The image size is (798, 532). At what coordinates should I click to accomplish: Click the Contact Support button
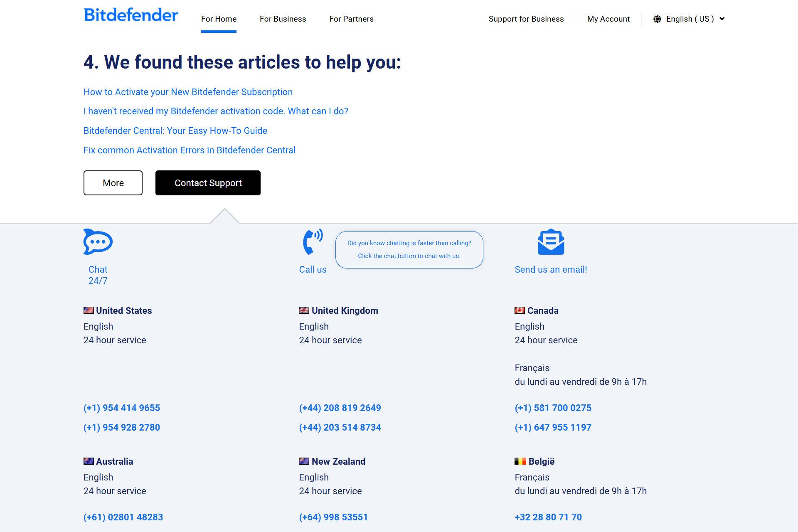[208, 183]
